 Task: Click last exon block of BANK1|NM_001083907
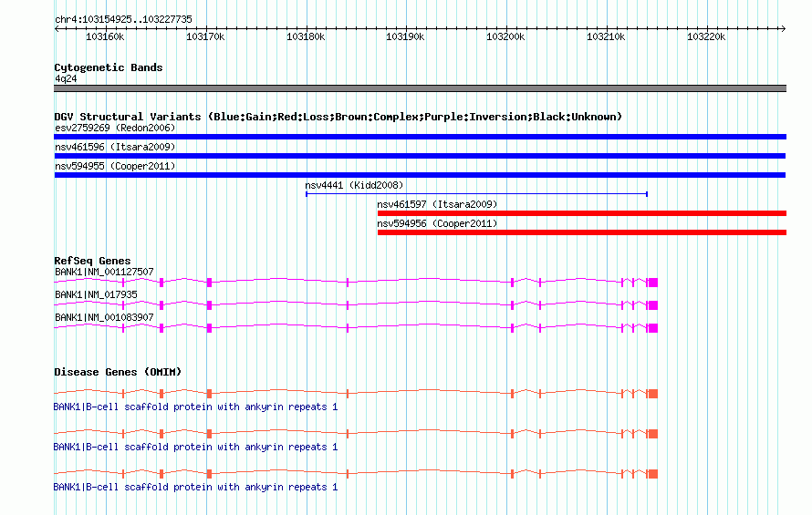653,328
